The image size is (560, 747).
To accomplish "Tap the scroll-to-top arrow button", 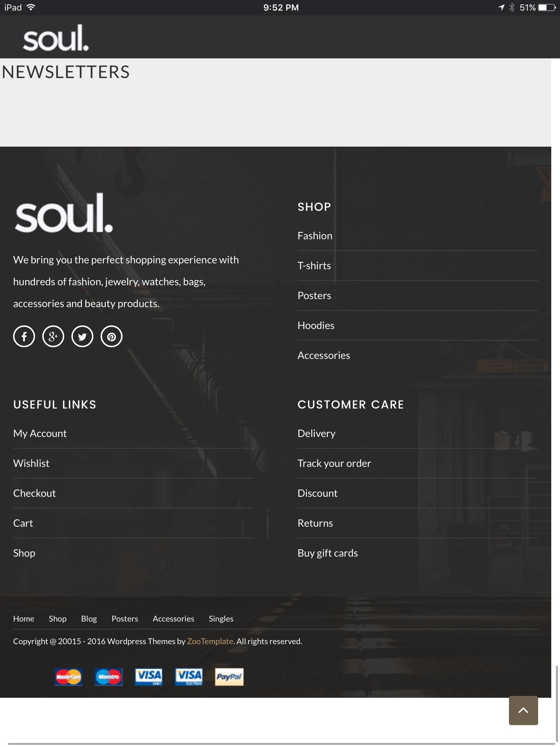I will click(523, 710).
